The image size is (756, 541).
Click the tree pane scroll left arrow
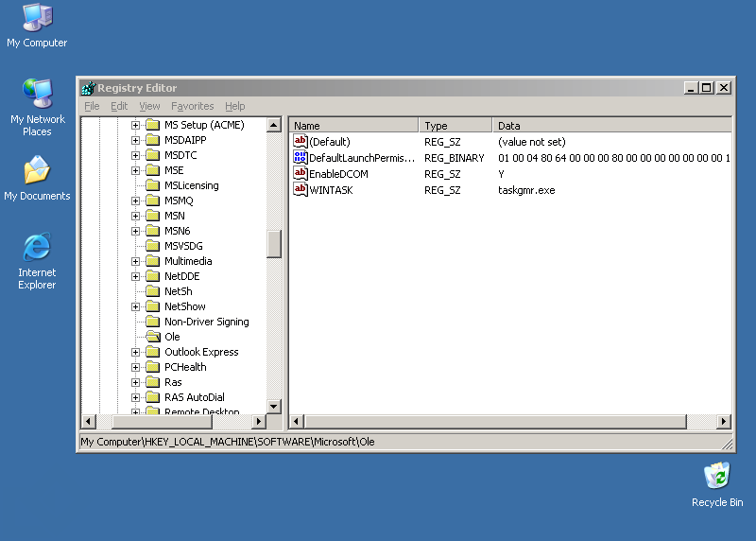tap(88, 421)
